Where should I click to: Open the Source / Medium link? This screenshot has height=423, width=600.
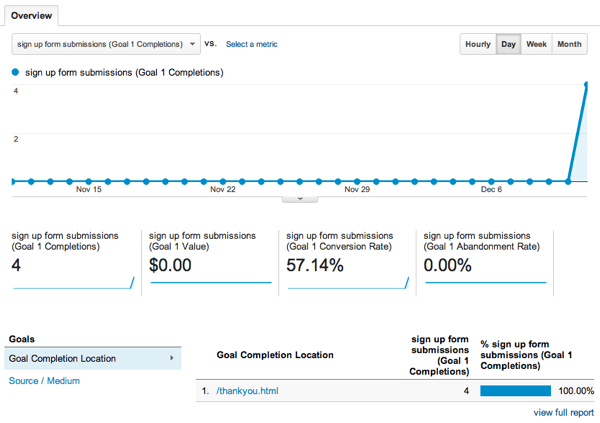coord(44,381)
